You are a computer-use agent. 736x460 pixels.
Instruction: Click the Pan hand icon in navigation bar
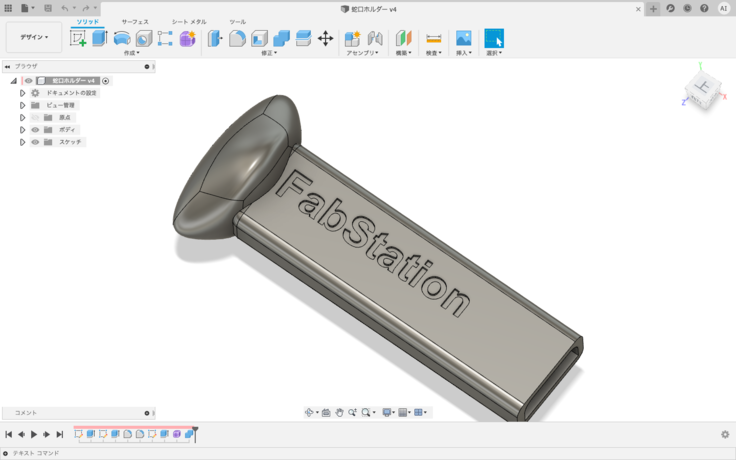340,412
